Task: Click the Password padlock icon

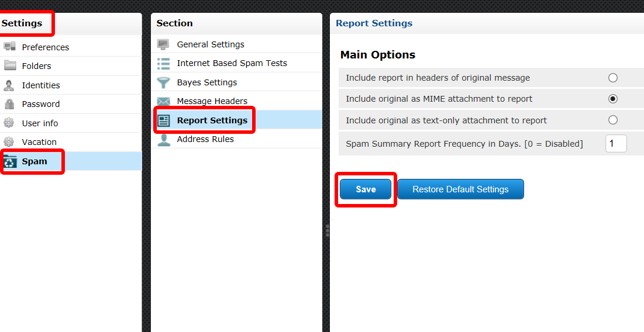Action: coord(9,104)
